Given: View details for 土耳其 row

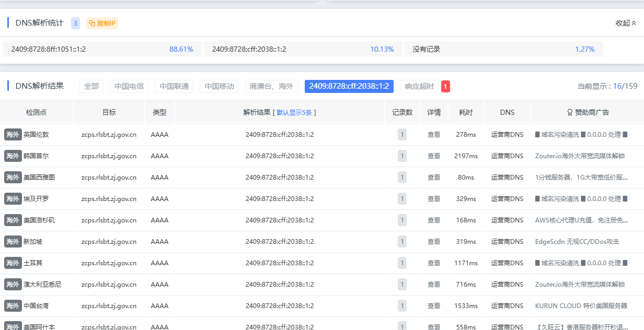Looking at the screenshot, I should point(434,263).
